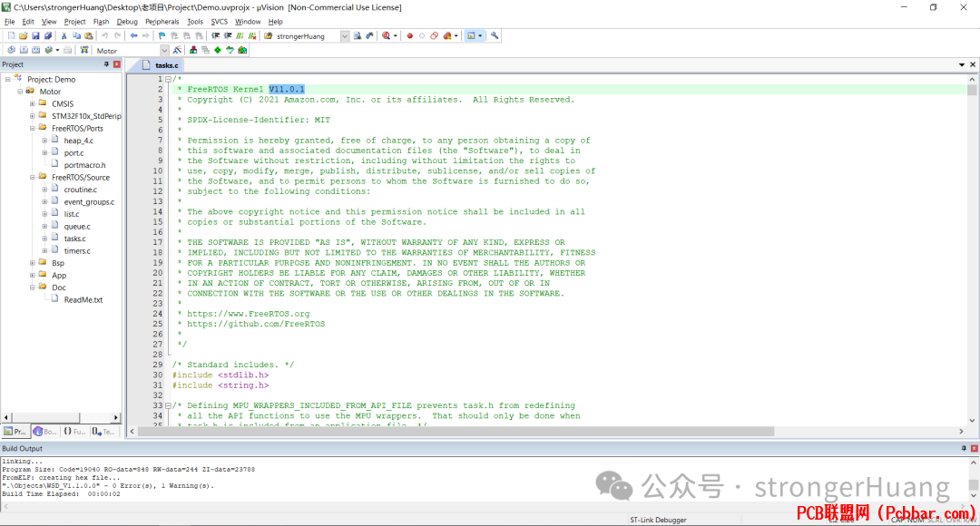Navigate backwards with the blue left arrow
The width and height of the screenshot is (980, 526).
(133, 36)
